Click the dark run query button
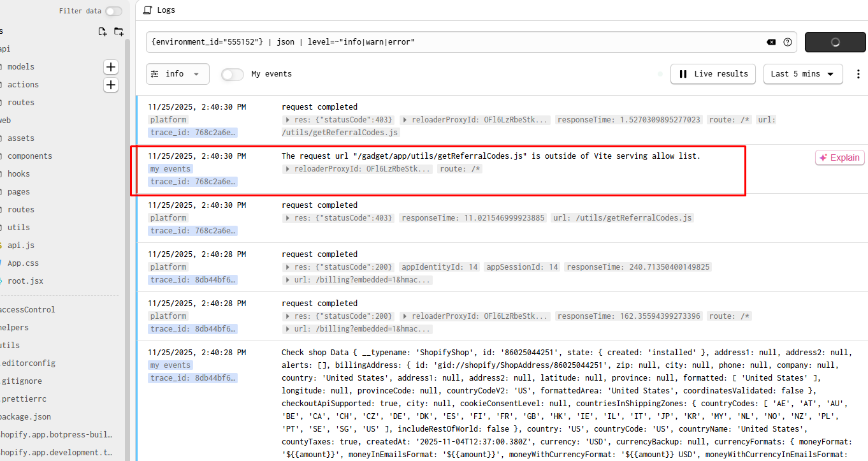 click(835, 42)
